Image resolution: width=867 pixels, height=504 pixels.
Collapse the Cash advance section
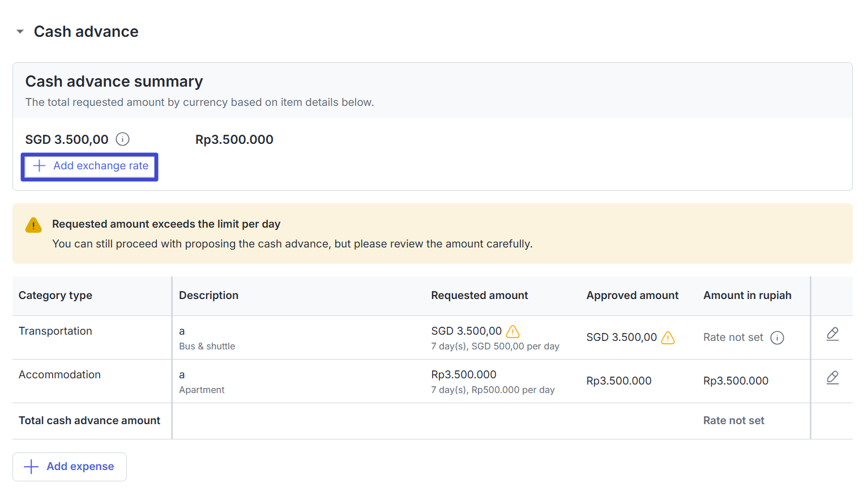pos(20,32)
